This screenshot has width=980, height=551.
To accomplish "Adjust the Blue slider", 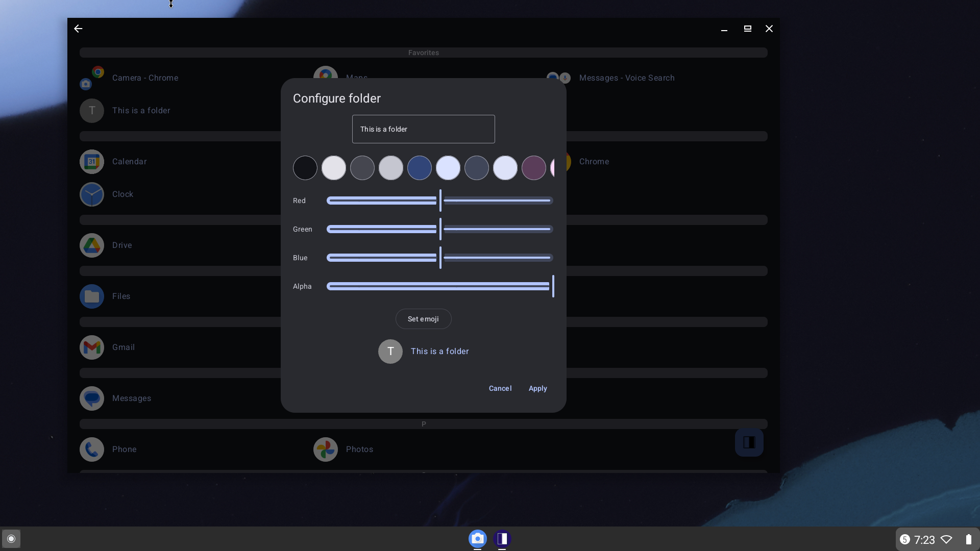I will tap(440, 258).
